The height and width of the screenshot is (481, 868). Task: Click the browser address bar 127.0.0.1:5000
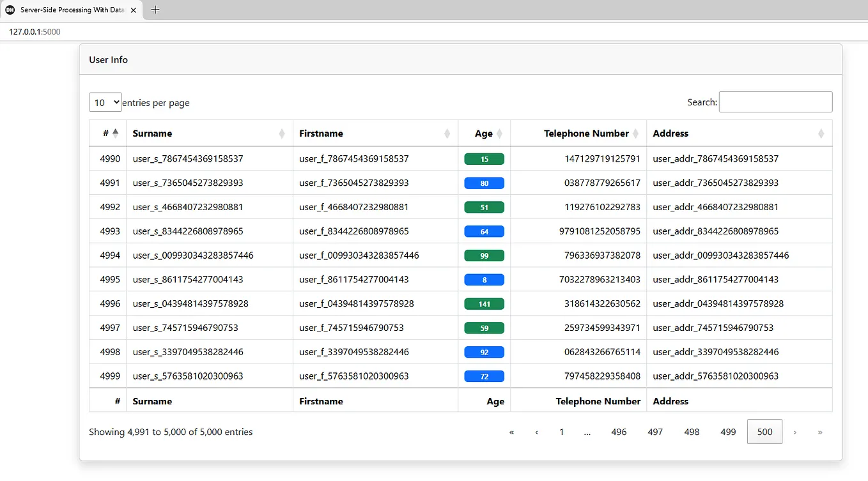[35, 31]
